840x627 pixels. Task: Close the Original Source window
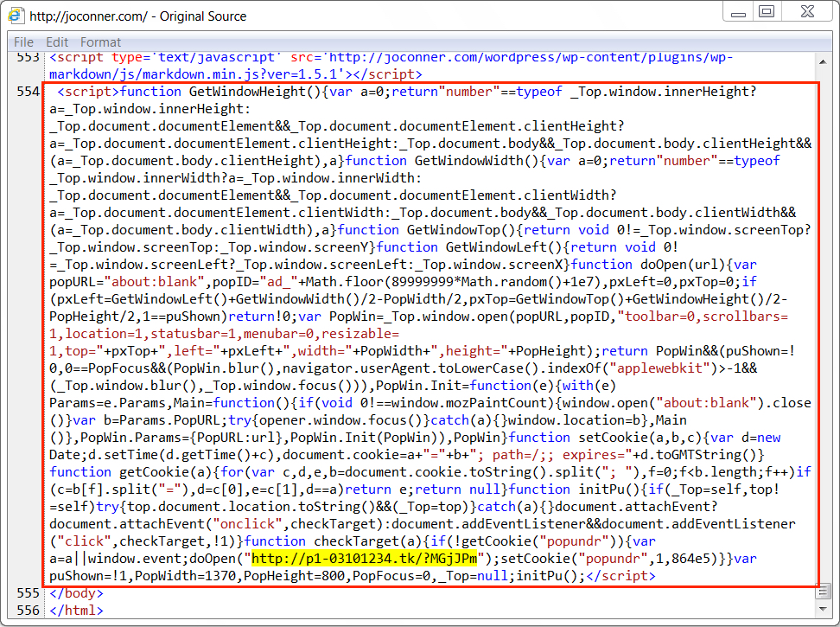[x=807, y=12]
